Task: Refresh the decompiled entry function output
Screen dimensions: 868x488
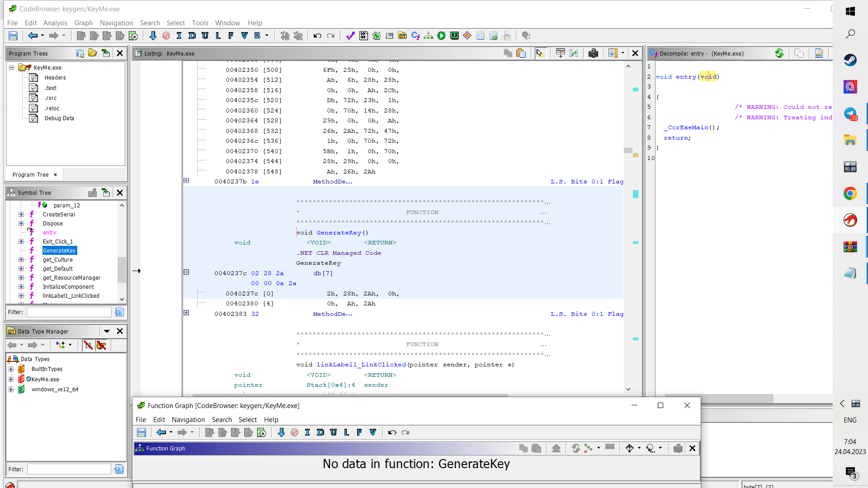Action: point(780,53)
